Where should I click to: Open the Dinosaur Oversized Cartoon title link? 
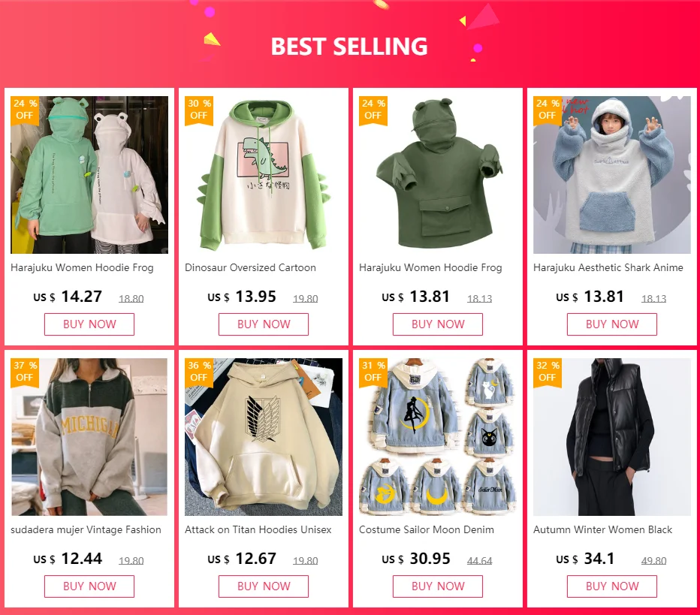[x=250, y=268]
